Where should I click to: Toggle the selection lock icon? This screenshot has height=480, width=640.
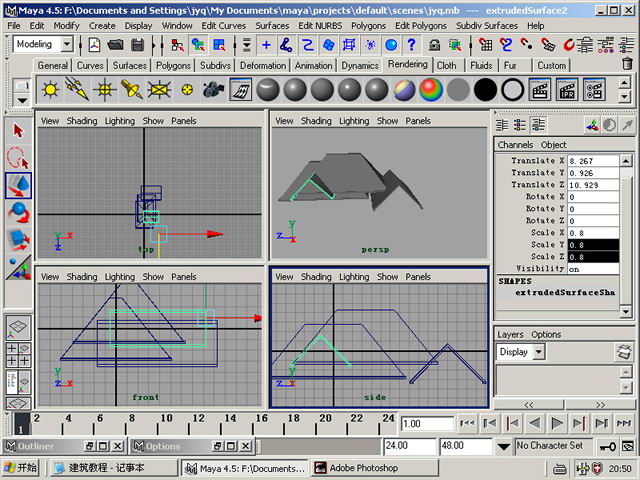click(x=434, y=44)
